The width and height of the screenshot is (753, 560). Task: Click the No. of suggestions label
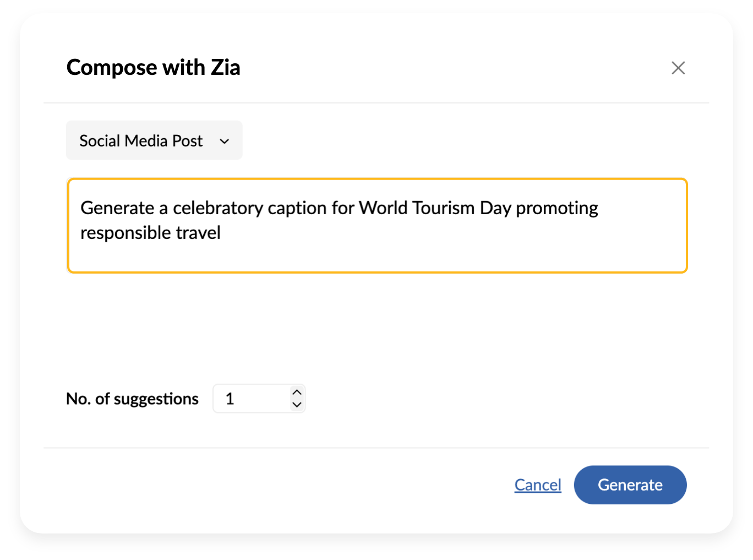132,399
